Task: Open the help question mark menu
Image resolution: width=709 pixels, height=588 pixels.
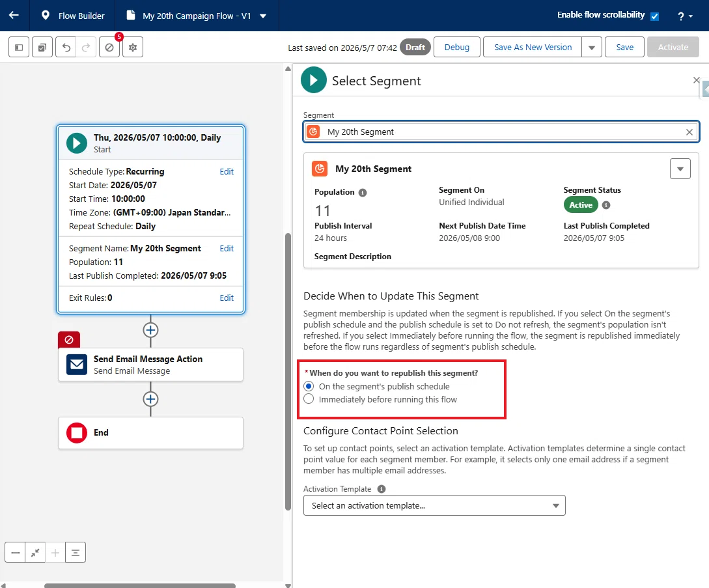Action: (x=684, y=16)
